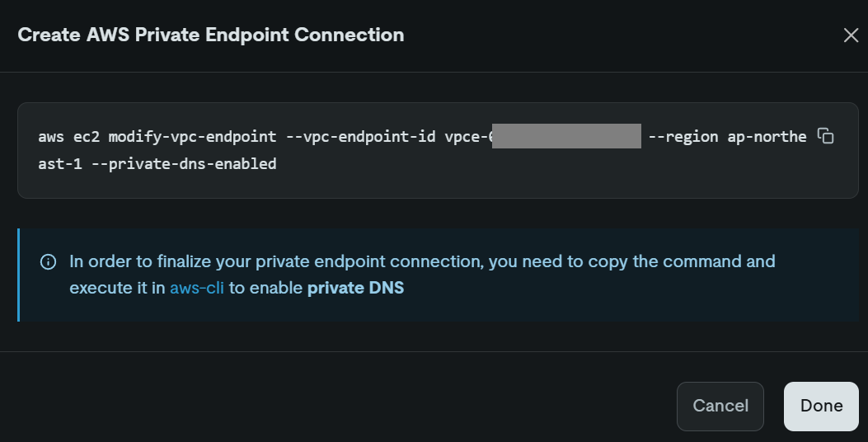The image size is (868, 442).
Task: Open the aws-cli link
Action: pos(196,288)
